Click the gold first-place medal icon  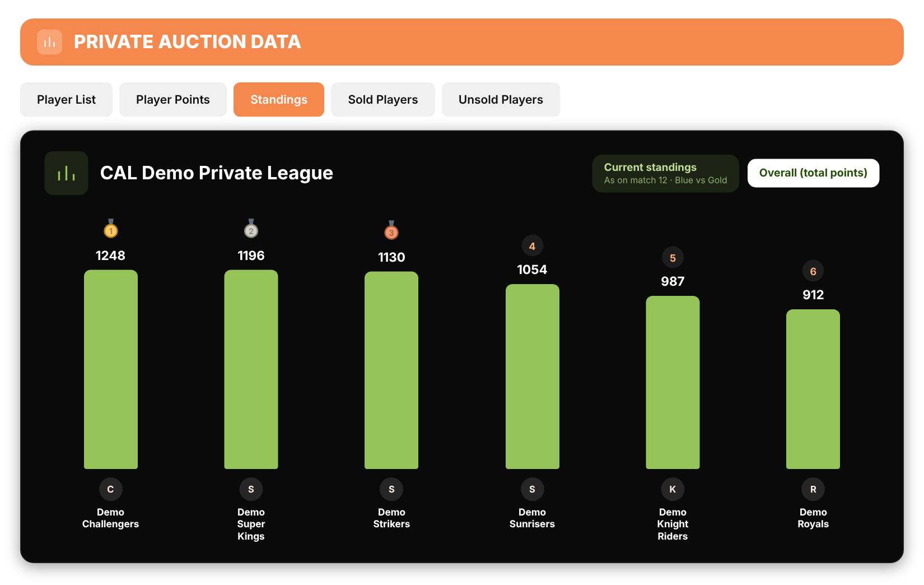click(111, 228)
